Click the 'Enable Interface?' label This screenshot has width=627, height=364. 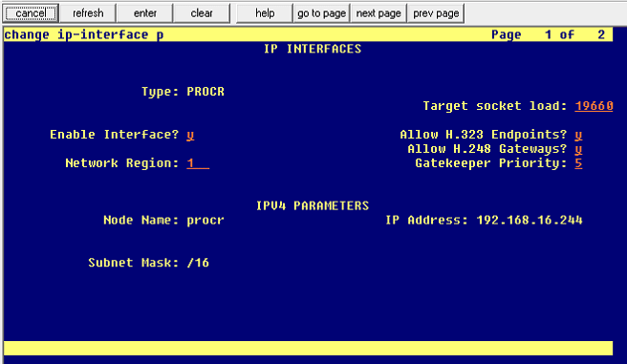[115, 135]
